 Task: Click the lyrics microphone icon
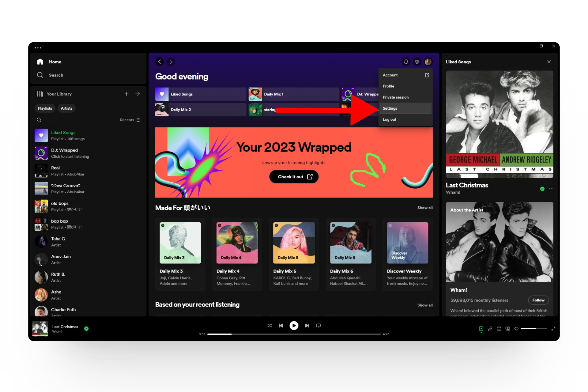pyautogui.click(x=490, y=329)
